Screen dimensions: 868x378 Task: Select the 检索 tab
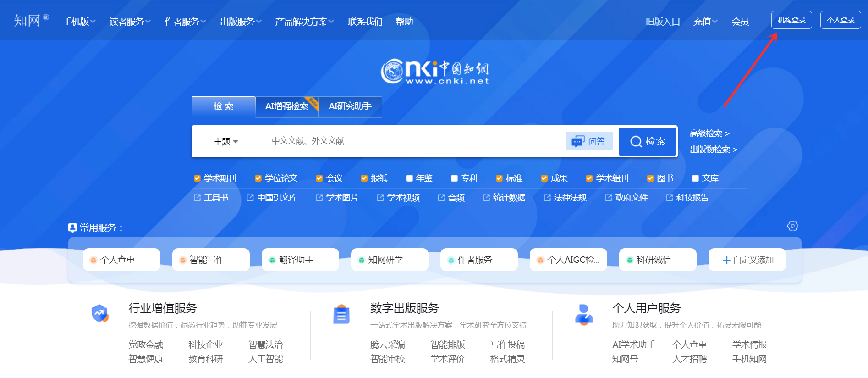point(223,106)
